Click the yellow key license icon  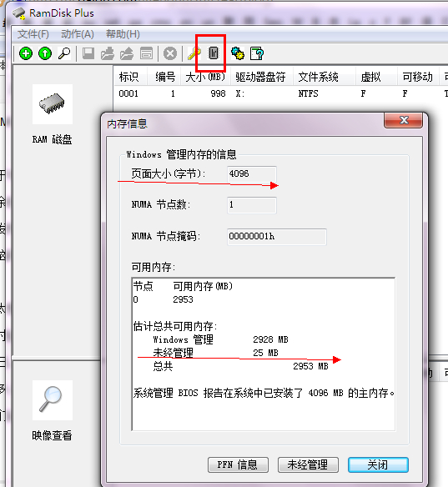click(x=194, y=53)
